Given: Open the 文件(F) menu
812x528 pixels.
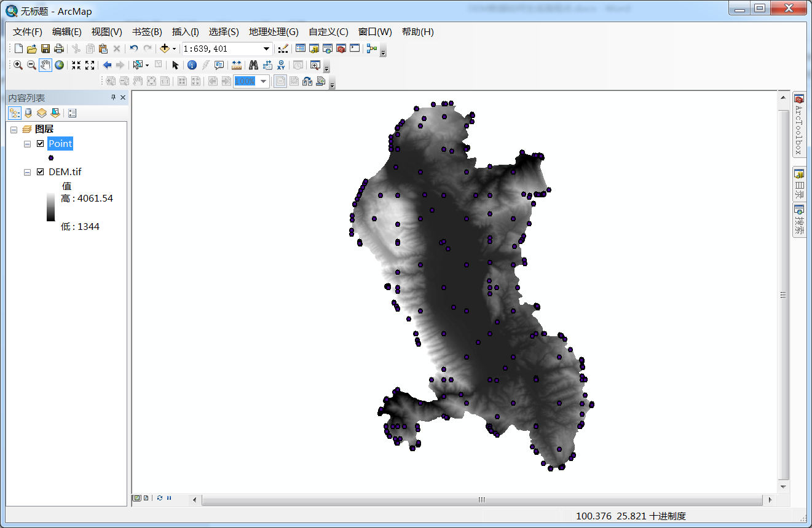Looking at the screenshot, I should pyautogui.click(x=28, y=32).
